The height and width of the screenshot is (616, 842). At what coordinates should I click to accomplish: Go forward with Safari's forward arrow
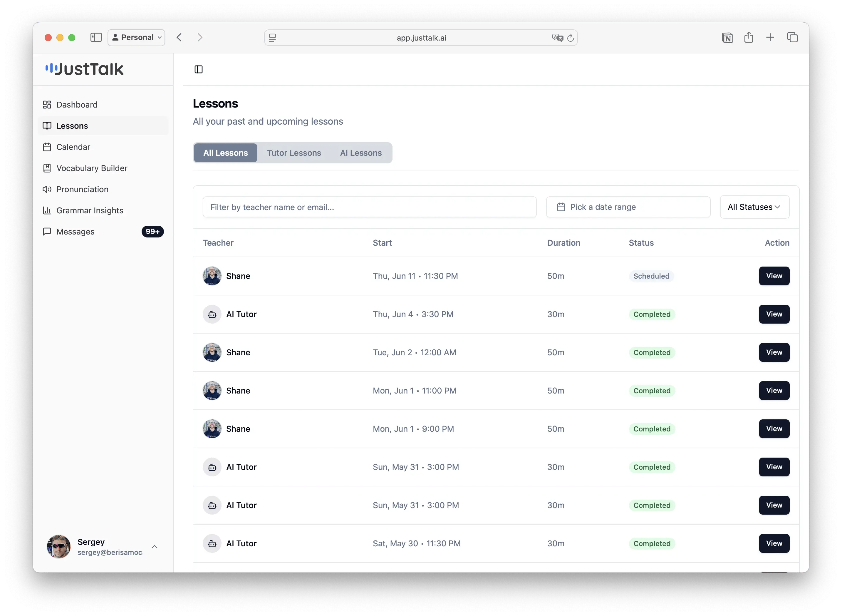pyautogui.click(x=200, y=37)
